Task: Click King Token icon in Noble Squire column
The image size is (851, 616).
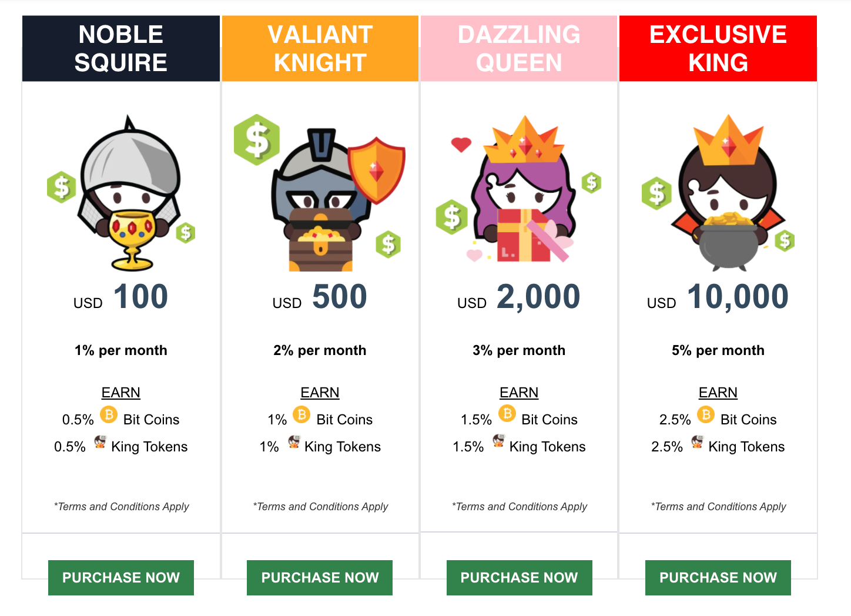Action: [x=100, y=442]
